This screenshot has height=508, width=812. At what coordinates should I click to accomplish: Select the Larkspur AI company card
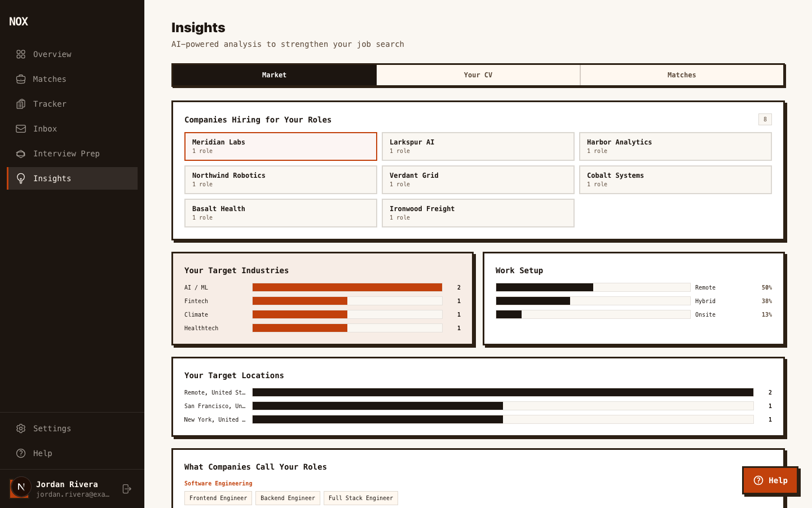tap(478, 146)
